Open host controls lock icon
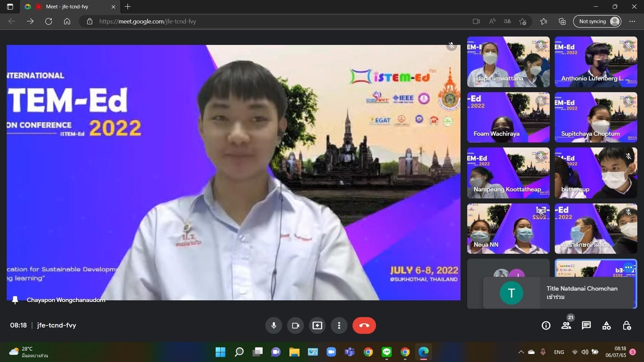The image size is (644, 362). click(627, 325)
